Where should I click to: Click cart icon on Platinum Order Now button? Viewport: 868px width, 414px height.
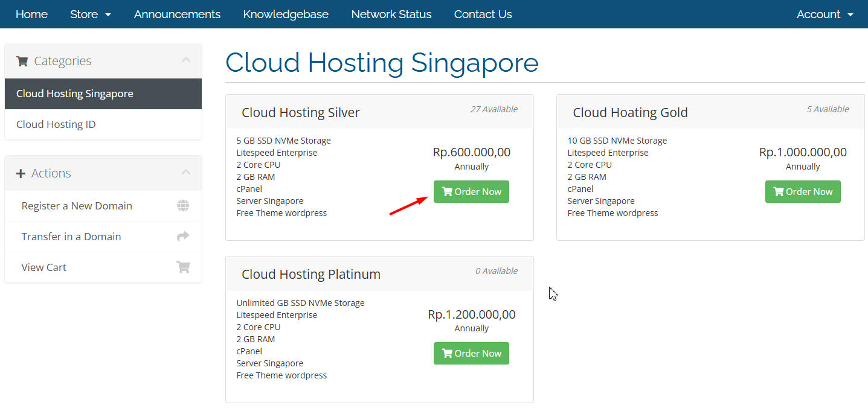[x=447, y=353]
